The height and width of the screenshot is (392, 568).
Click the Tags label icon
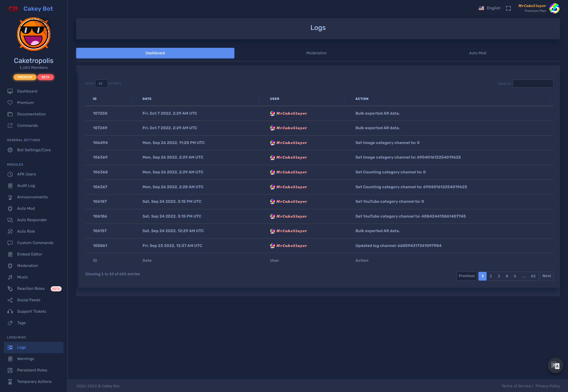(x=10, y=323)
